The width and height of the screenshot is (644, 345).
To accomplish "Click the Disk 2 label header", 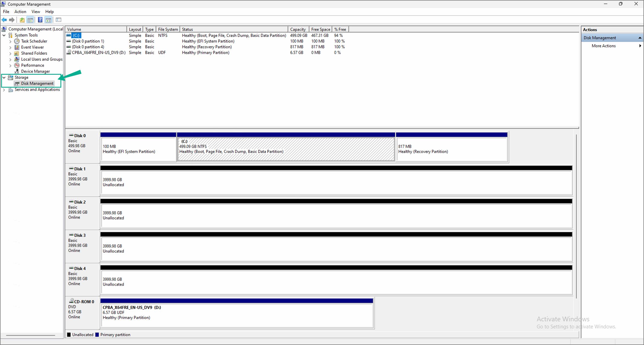I will [82, 213].
